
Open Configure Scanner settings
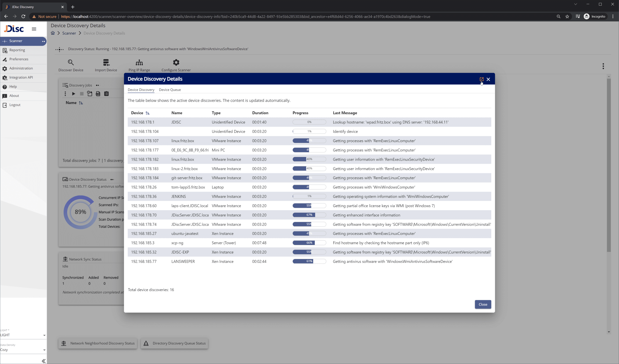pyautogui.click(x=176, y=65)
